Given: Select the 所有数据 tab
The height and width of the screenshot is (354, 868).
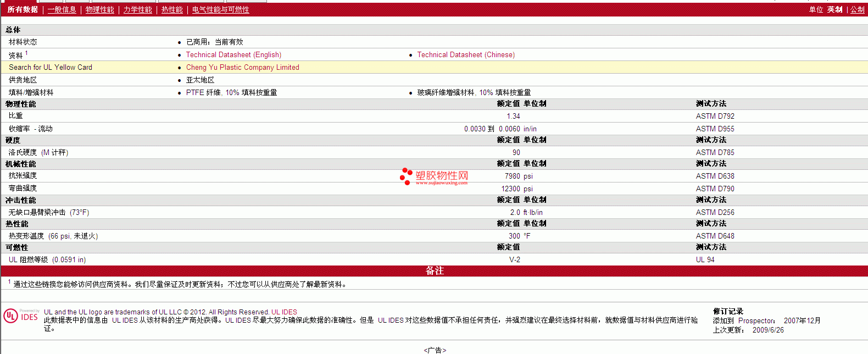Looking at the screenshot, I should [x=23, y=9].
